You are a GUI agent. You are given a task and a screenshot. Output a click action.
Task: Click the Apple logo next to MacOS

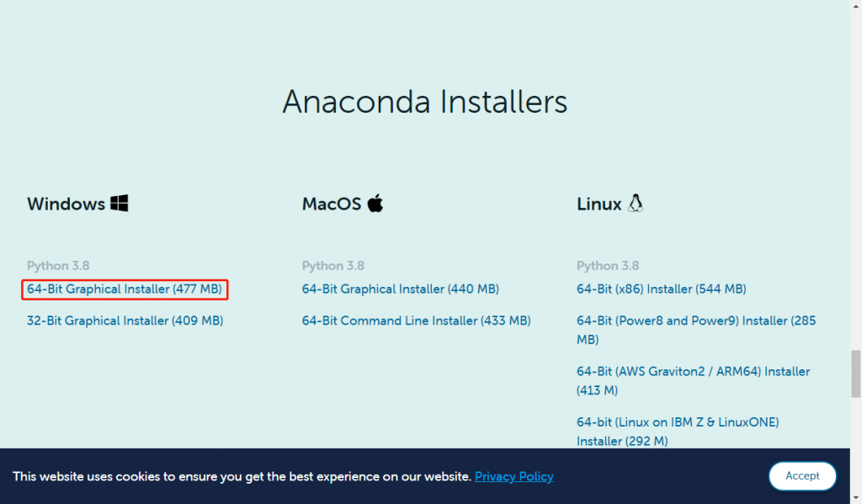point(375,203)
